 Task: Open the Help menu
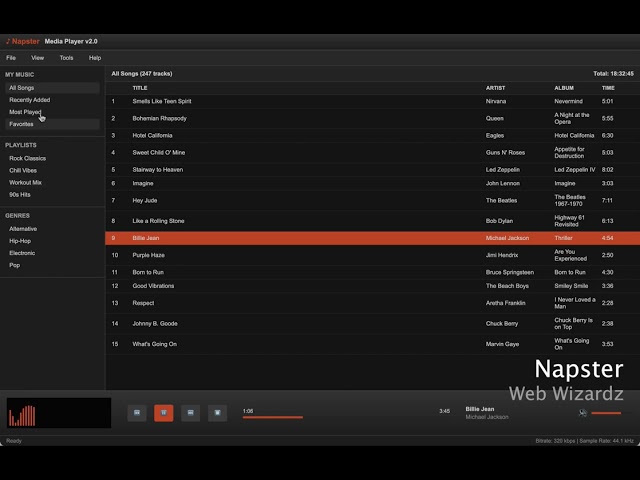(95, 58)
